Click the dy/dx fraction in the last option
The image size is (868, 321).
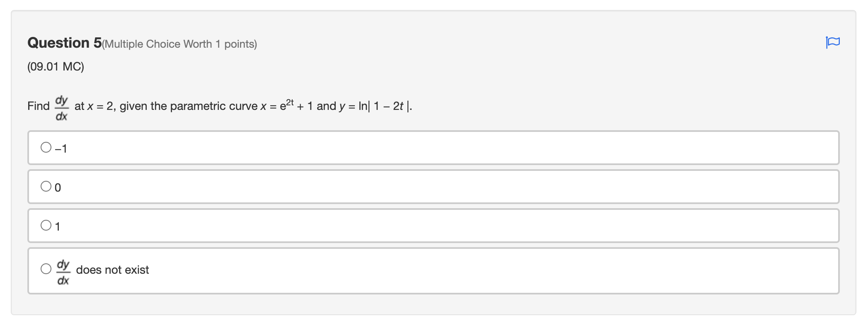[63, 270]
